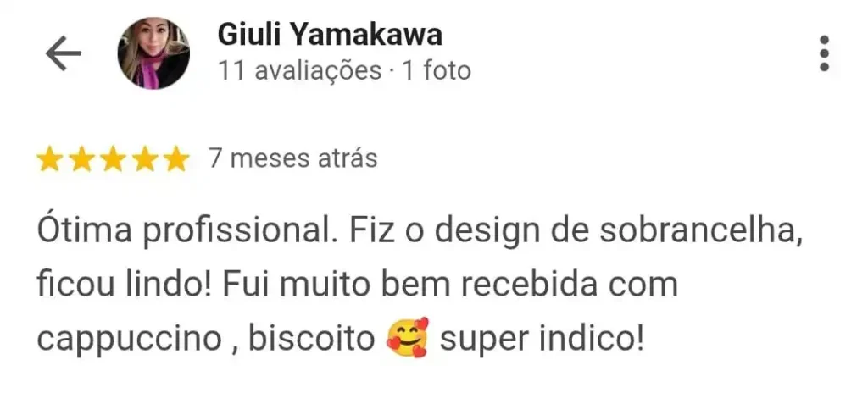Viewport: 868px width, 393px height.
Task: Go back using the left arrow
Action: point(63,53)
